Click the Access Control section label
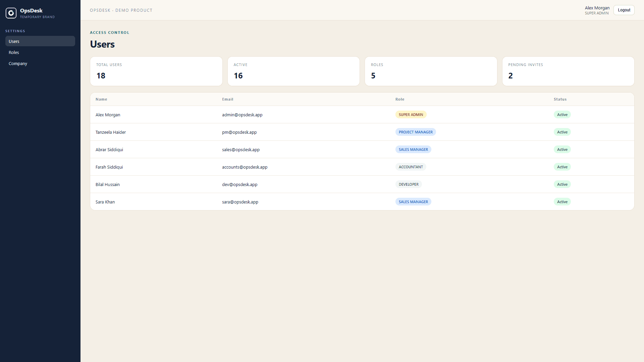Image resolution: width=644 pixels, height=362 pixels. point(109,33)
